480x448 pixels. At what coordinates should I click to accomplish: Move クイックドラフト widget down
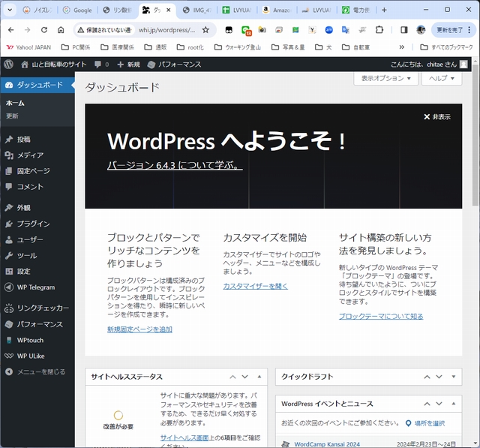pyautogui.click(x=439, y=377)
